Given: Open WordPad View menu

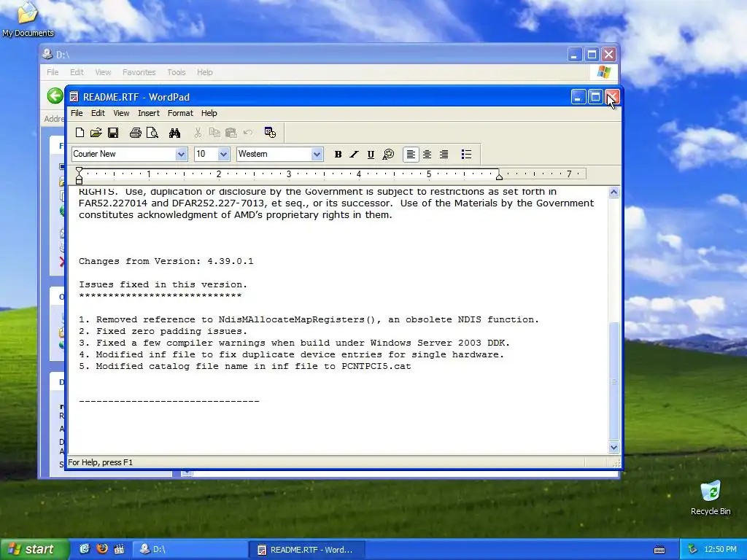Looking at the screenshot, I should [121, 113].
